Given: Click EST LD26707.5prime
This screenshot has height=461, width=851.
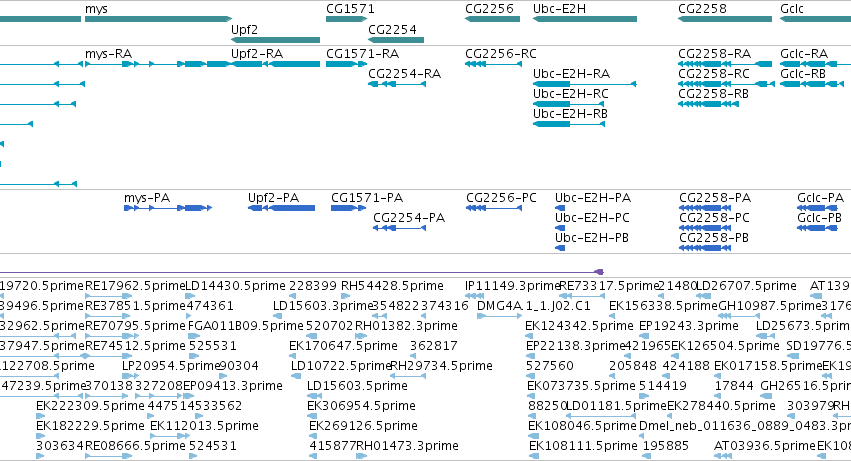Looking at the screenshot, I should click(747, 286).
